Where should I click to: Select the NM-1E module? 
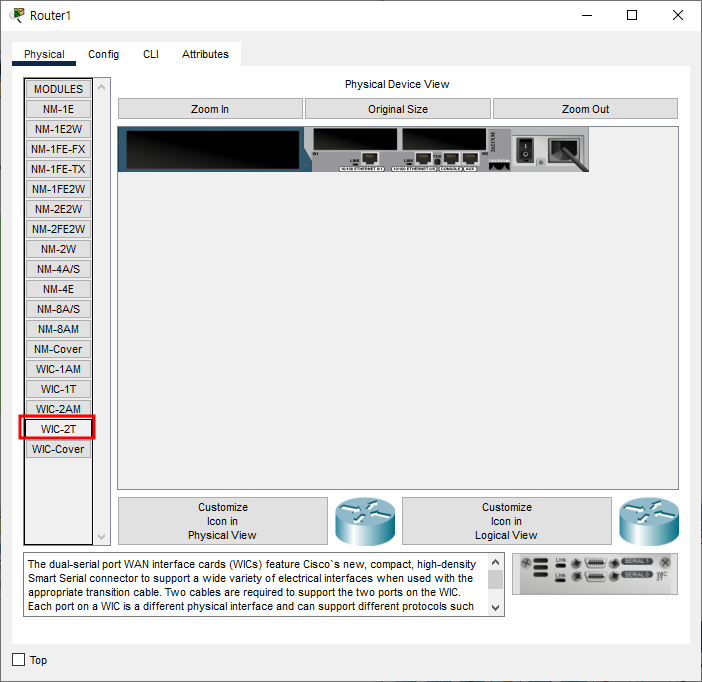point(58,109)
